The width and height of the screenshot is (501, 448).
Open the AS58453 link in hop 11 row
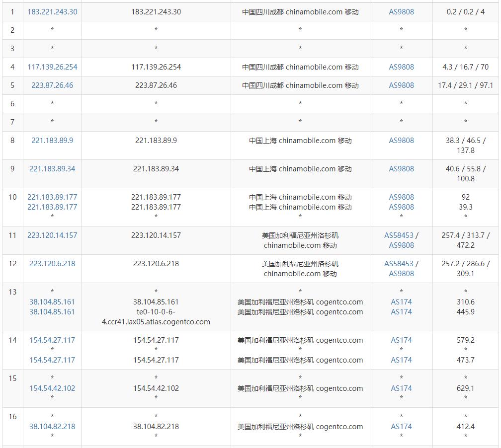(x=399, y=235)
